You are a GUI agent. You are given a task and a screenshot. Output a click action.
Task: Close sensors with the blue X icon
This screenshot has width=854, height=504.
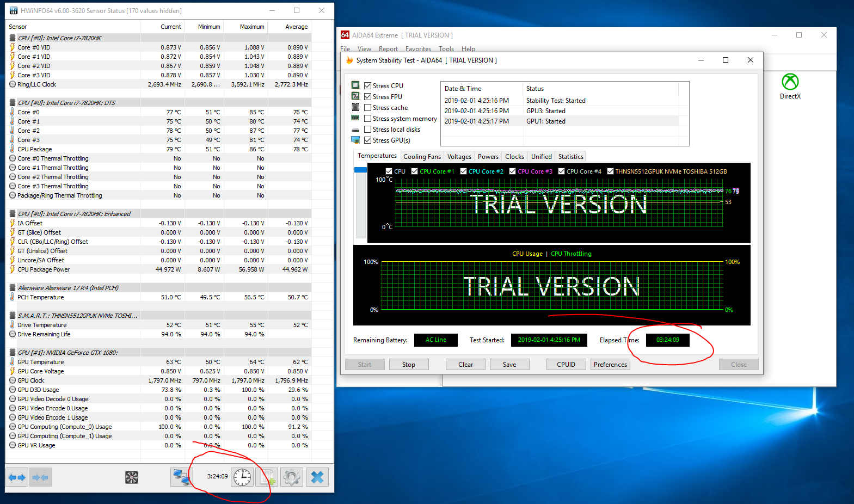317,477
